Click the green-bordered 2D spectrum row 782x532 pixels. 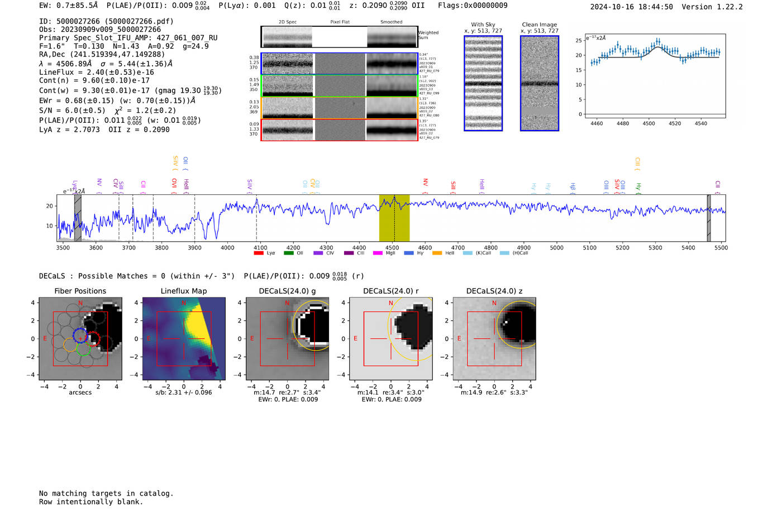340,86
